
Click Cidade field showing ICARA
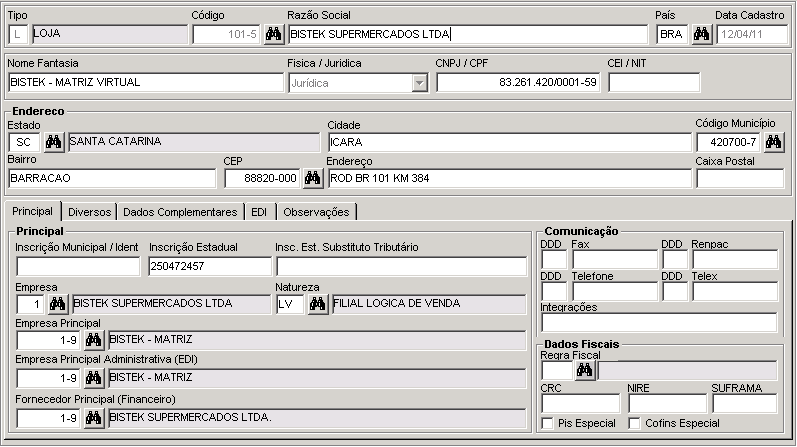tap(510, 142)
